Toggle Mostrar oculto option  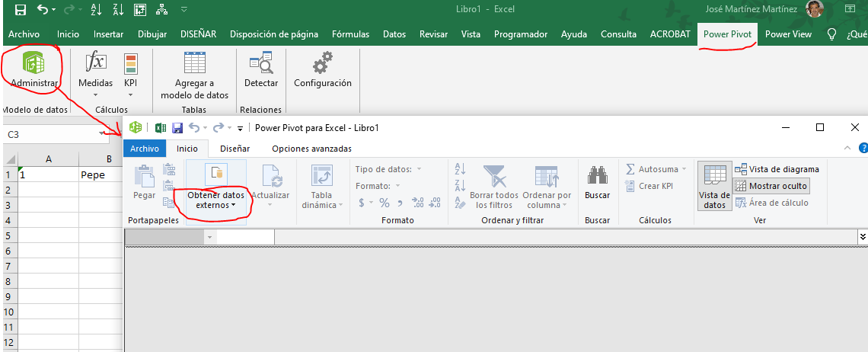(771, 186)
